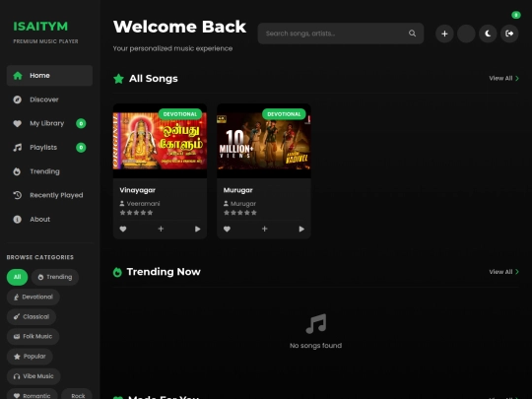Click the About info icon
Screen dimensions: 532x399
coord(18,219)
